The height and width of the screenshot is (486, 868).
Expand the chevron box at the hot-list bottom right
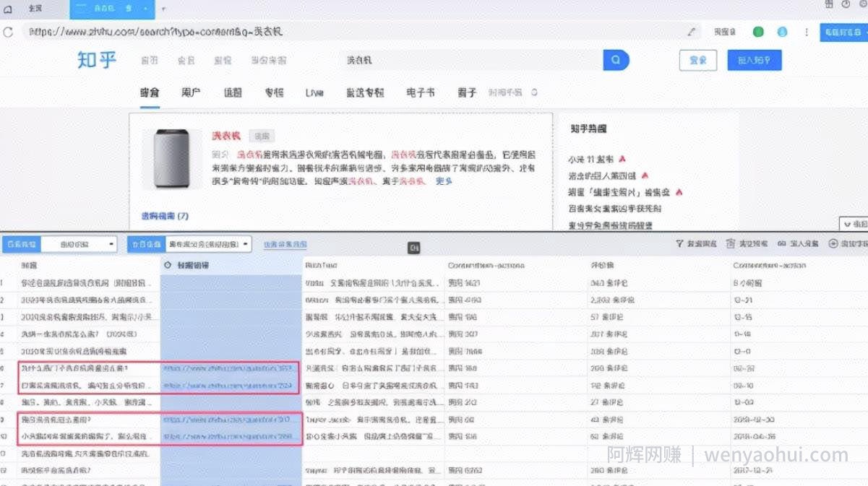854,225
